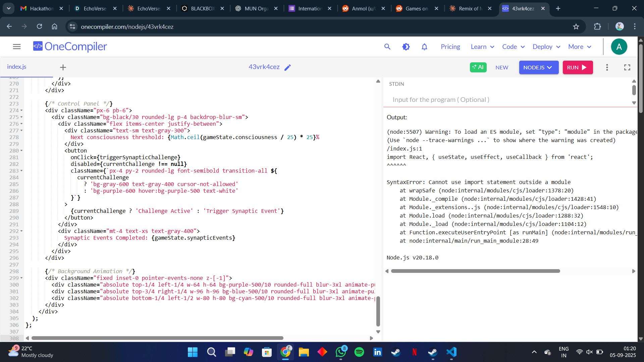The image size is (644, 362).
Task: Collapse the button block at line 280
Action: tap(21, 150)
